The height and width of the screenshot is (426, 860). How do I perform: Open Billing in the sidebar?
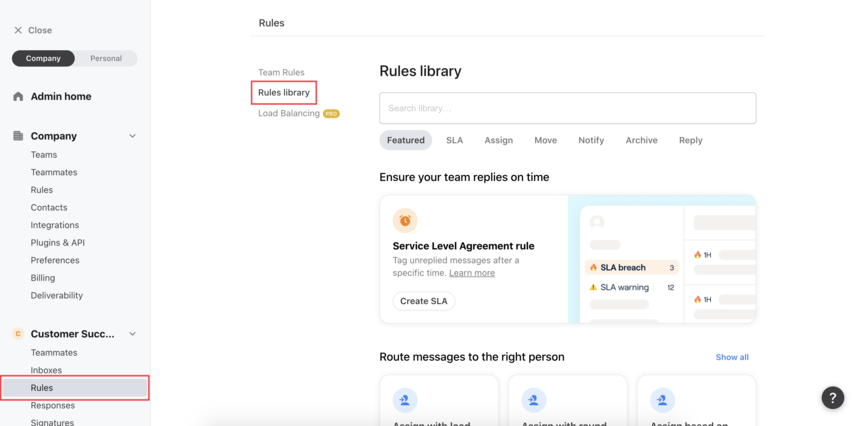pos(43,277)
